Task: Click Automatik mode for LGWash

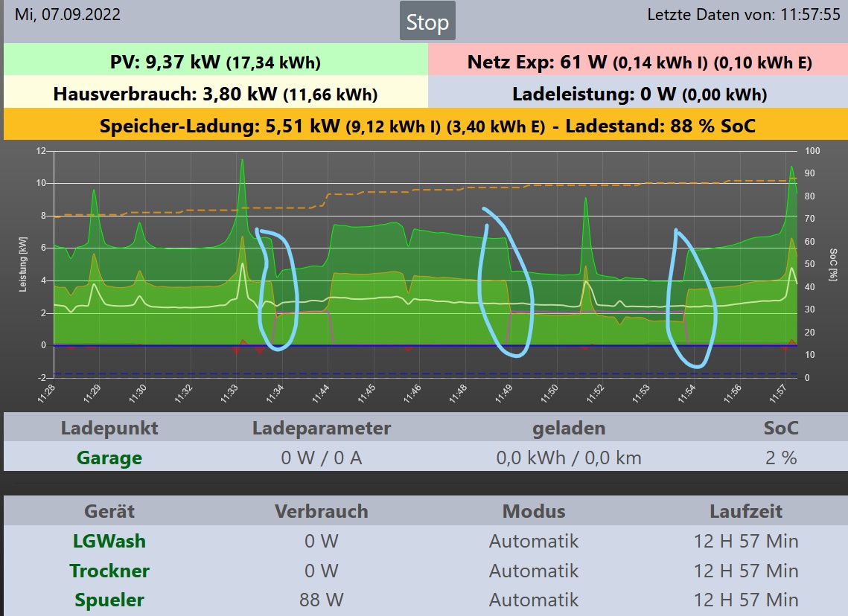Action: [x=534, y=541]
